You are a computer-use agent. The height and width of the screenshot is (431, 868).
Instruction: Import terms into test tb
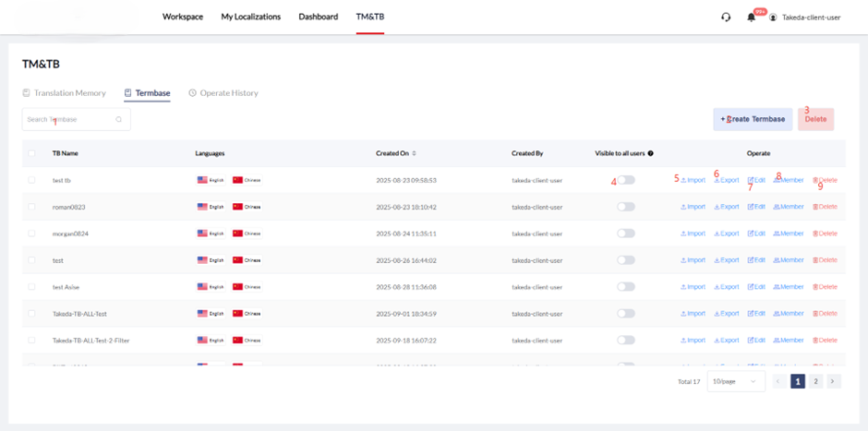click(693, 180)
